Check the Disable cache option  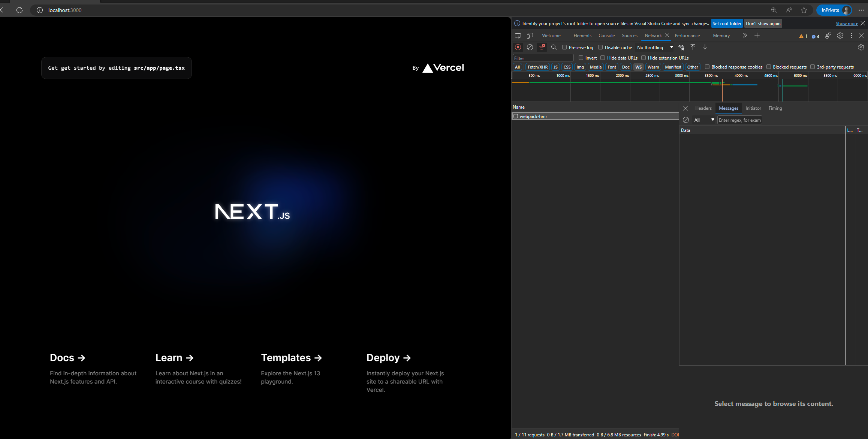[600, 48]
